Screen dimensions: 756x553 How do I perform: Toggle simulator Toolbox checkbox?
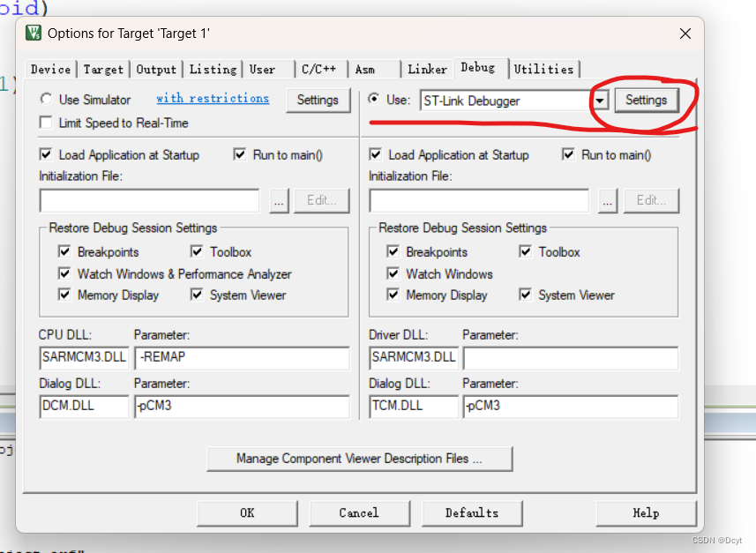pyautogui.click(x=197, y=251)
